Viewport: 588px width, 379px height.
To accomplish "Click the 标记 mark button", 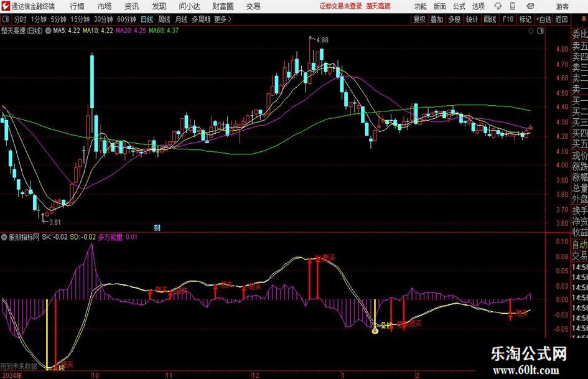I will click(x=525, y=19).
